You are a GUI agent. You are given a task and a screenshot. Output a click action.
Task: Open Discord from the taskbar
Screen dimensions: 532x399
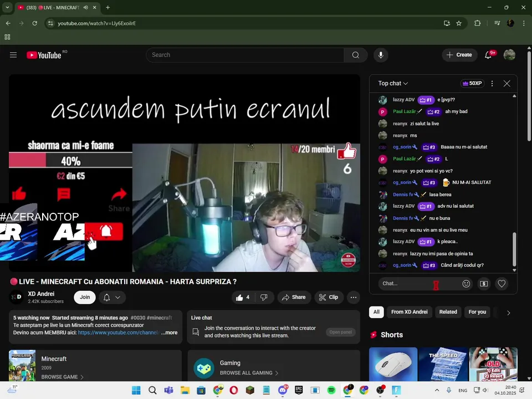282,390
